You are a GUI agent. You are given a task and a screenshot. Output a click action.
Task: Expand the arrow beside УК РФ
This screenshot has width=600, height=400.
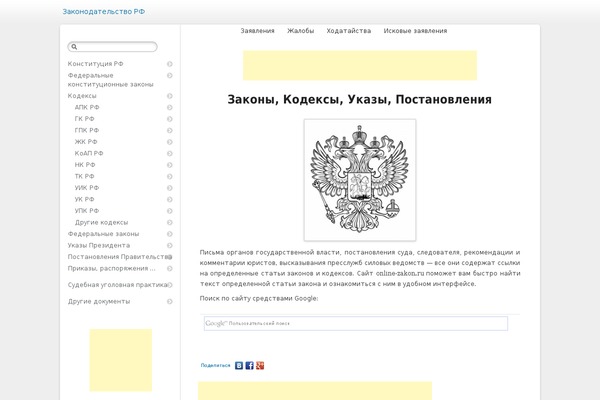[x=170, y=199]
